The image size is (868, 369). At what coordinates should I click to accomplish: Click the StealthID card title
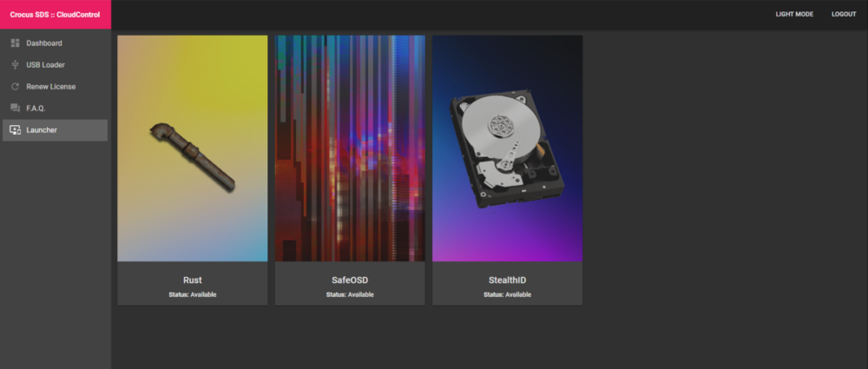coord(507,280)
